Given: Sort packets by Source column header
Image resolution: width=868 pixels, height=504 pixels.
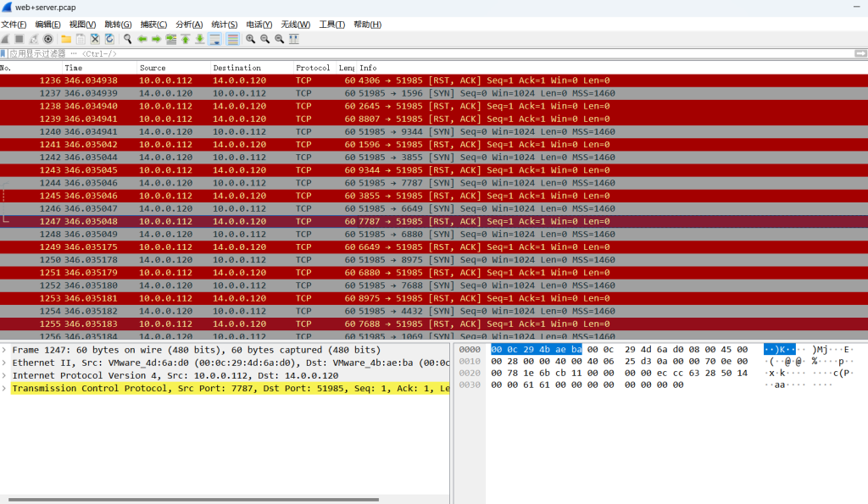Looking at the screenshot, I should 174,68.
